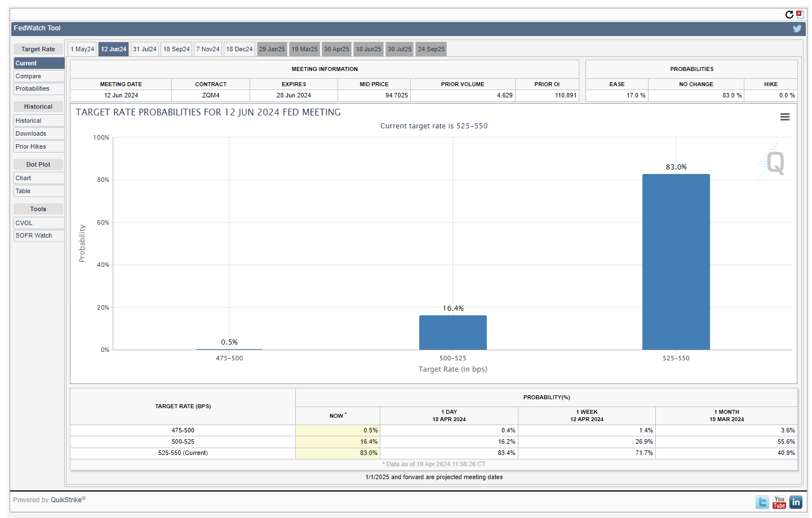This screenshot has height=518, width=812.
Task: Open the YouTube icon in footer
Action: pos(779,502)
